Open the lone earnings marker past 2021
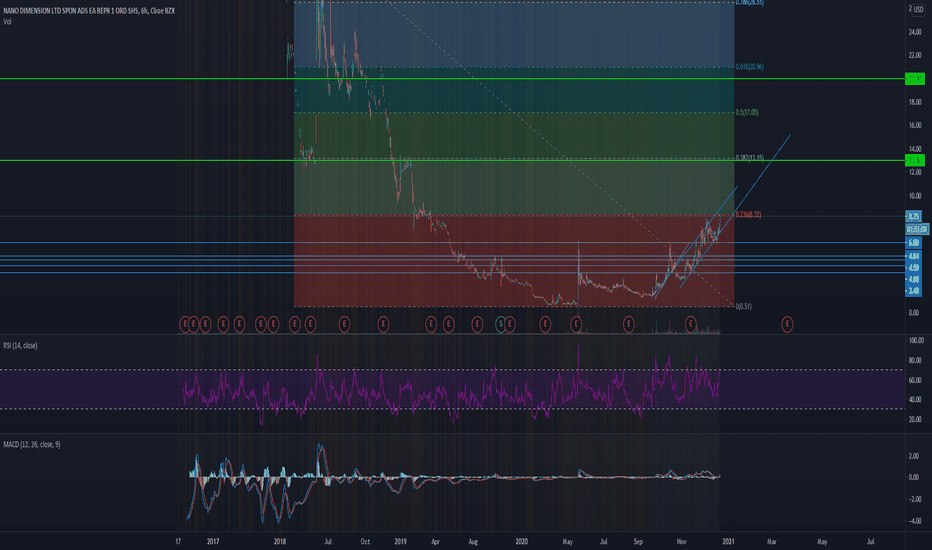Screen dimensions: 932x550 [x=787, y=324]
